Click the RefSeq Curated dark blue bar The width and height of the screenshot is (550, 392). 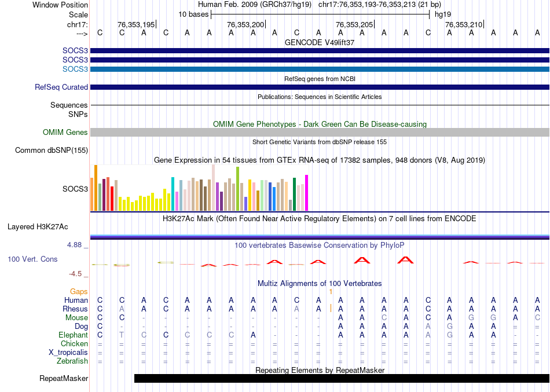(x=320, y=87)
